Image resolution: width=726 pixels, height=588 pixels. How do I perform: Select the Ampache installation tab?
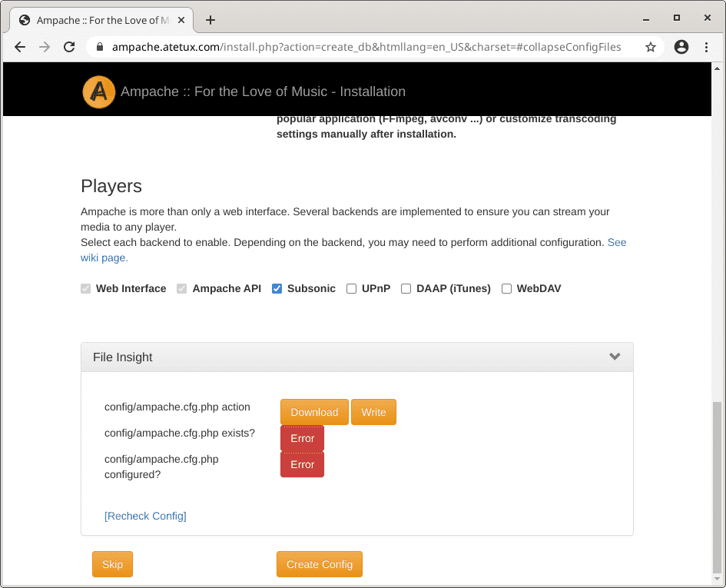100,21
